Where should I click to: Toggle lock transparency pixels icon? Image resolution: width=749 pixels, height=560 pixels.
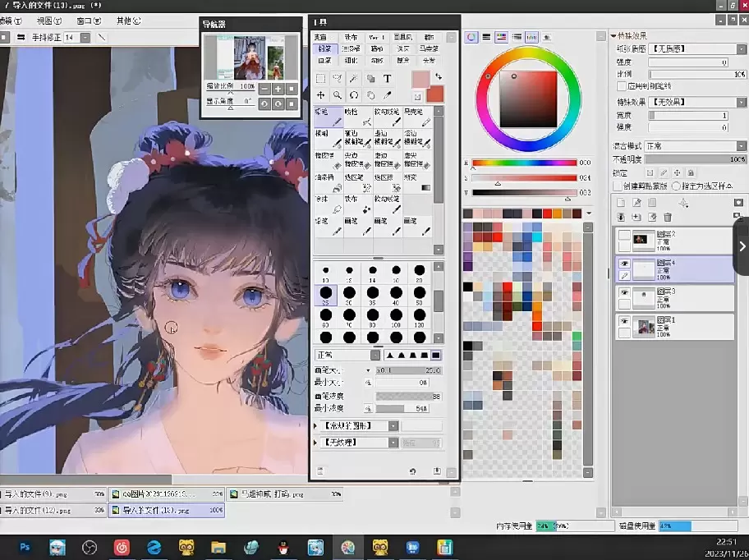point(650,172)
